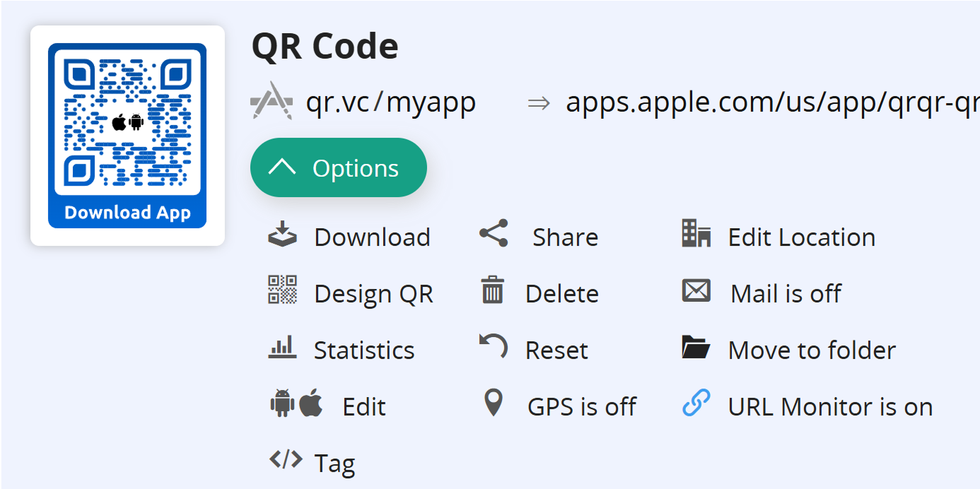Image resolution: width=980 pixels, height=489 pixels.
Task: Click the Download App label on QR preview
Action: 127,211
